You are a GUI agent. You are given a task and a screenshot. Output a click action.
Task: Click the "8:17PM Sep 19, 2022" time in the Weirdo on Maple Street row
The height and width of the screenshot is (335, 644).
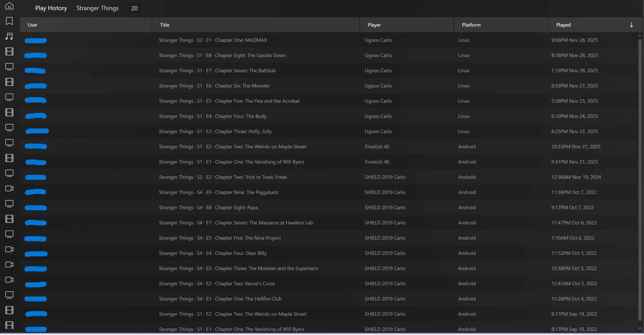(574, 314)
